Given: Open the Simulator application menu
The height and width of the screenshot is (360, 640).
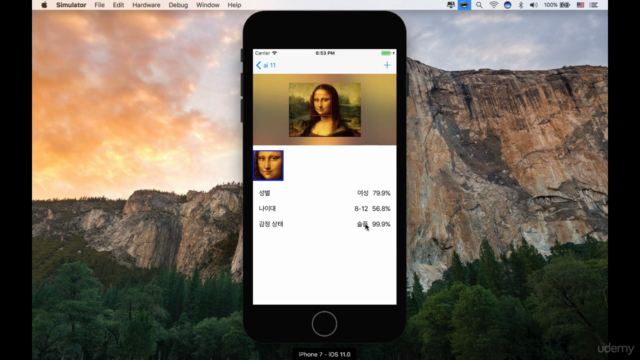Looking at the screenshot, I should coord(71,5).
